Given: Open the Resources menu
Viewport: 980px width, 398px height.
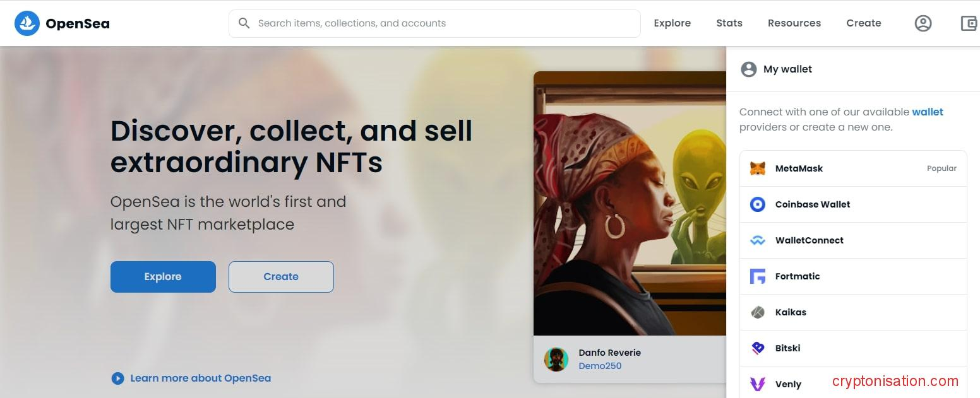Looking at the screenshot, I should [x=794, y=23].
